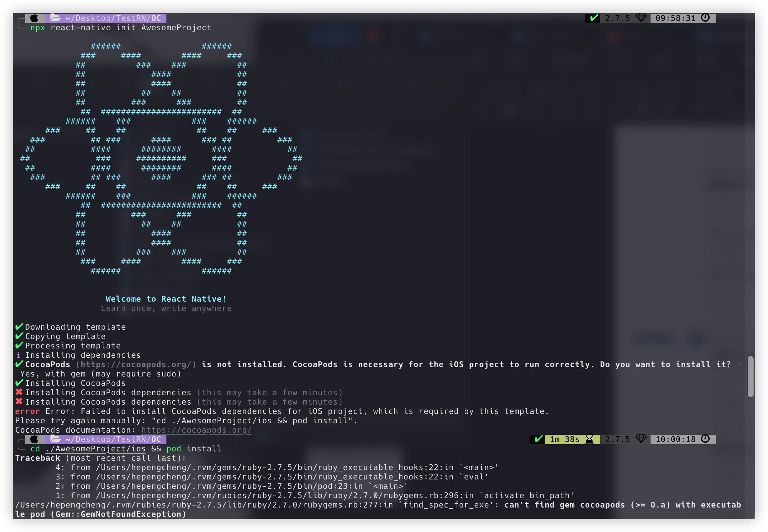Click ruby gem icon beside 09:58:31

641,18
